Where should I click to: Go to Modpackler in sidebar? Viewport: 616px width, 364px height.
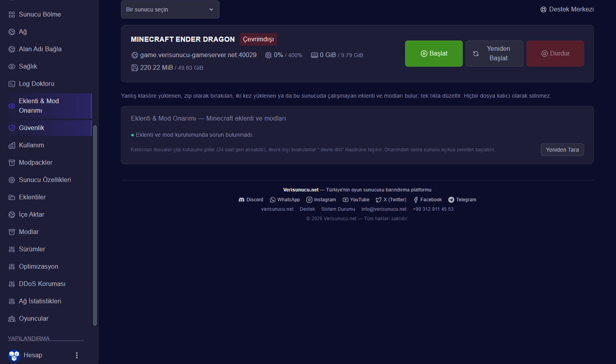coord(50,163)
